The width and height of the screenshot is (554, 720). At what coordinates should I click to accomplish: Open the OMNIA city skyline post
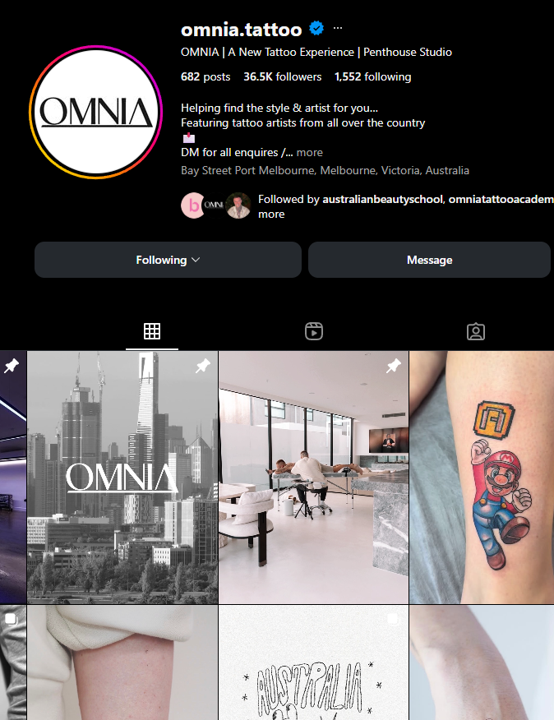point(122,477)
